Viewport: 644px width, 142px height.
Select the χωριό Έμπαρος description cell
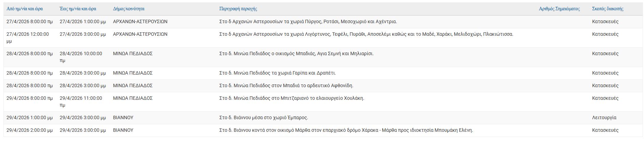263,118
